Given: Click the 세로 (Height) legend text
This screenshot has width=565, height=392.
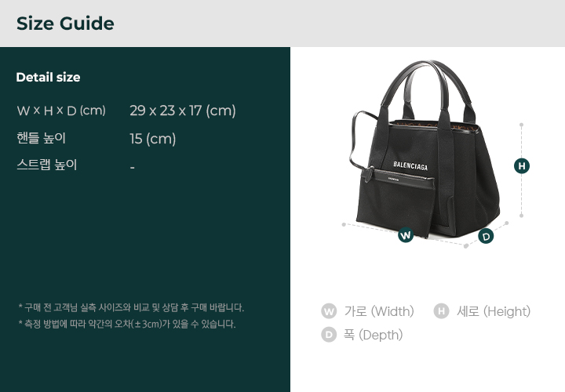Looking at the screenshot, I should [494, 311].
